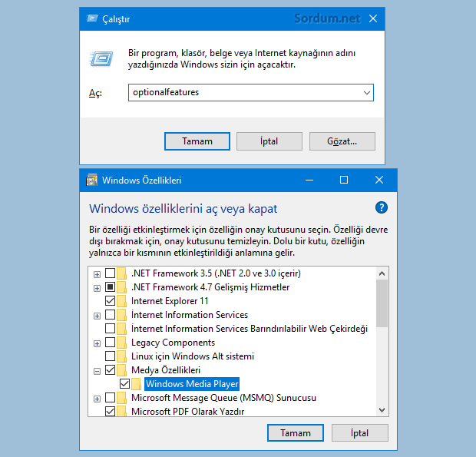Expand .NET Framework 3.5 tree node
This screenshot has height=457, width=476.
click(x=97, y=274)
